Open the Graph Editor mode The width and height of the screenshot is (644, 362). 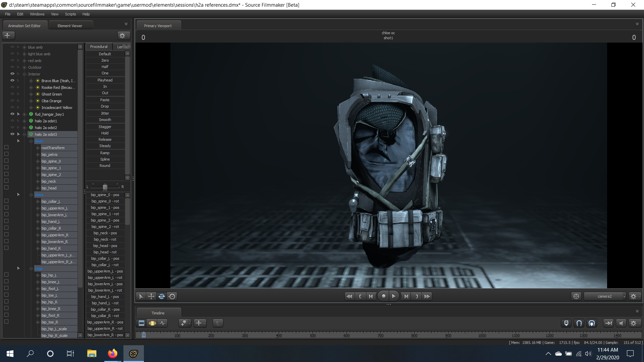point(163,323)
